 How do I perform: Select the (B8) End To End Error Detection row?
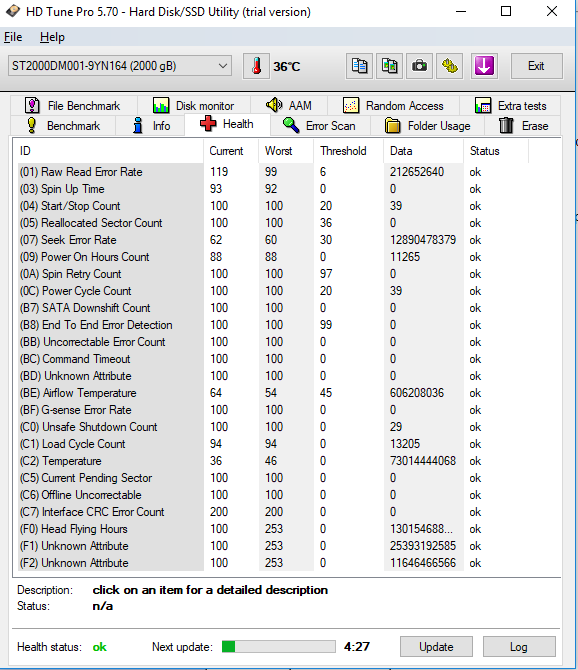click(x=273, y=325)
